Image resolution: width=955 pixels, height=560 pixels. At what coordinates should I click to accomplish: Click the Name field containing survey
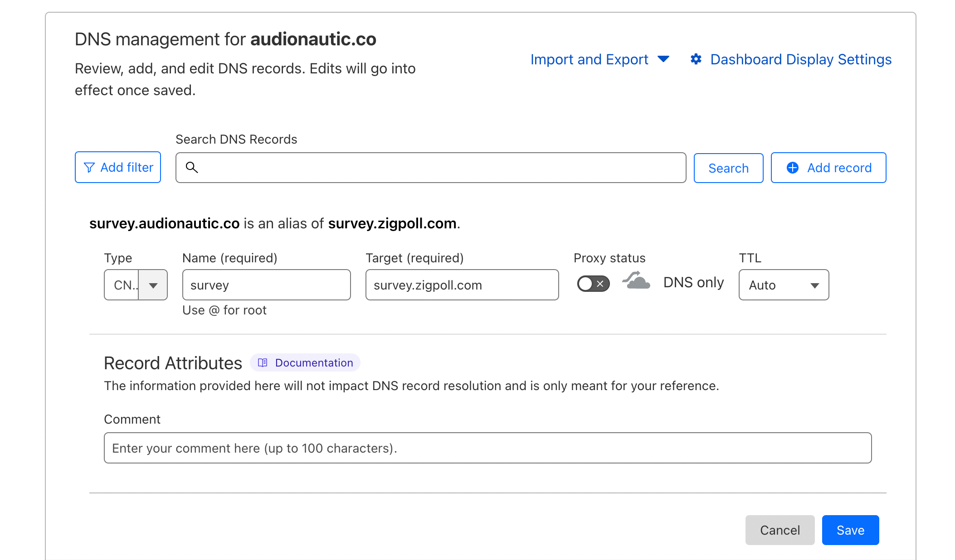pyautogui.click(x=266, y=285)
